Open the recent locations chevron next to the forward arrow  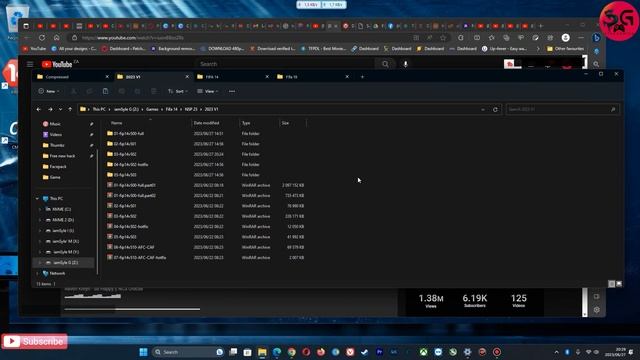pos(60,109)
